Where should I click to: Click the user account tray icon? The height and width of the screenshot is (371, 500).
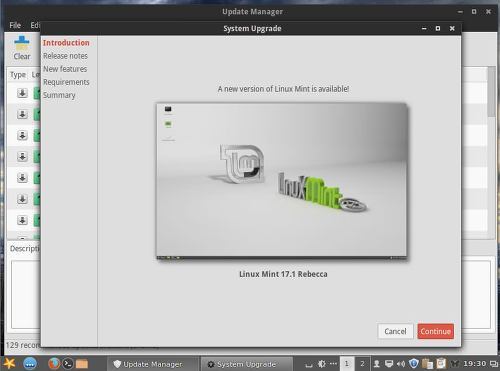coord(377,364)
